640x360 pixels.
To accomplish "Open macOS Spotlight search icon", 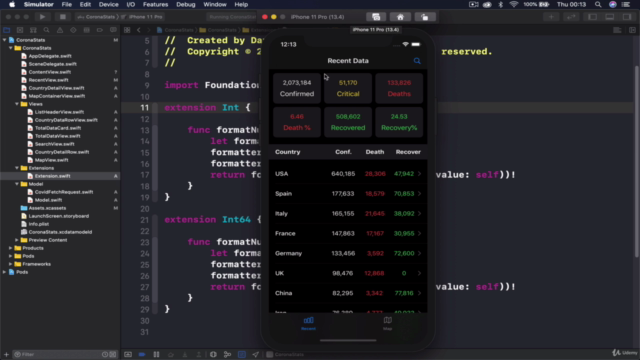I will [x=598, y=4].
